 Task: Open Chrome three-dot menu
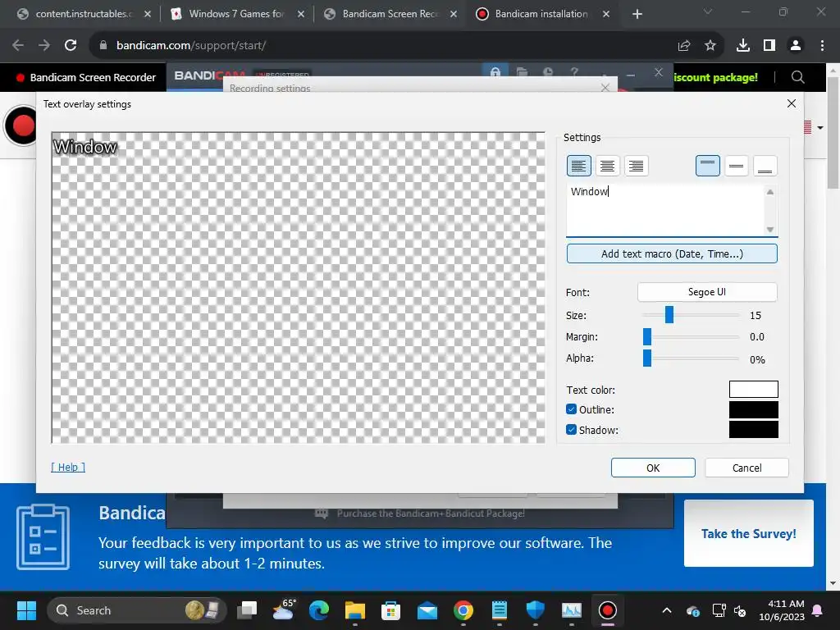coord(822,46)
